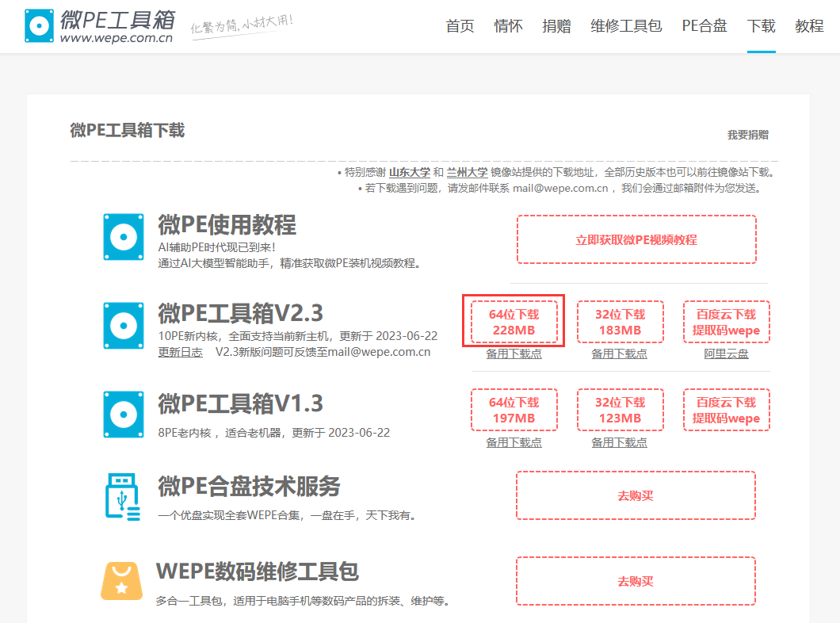Click 去购买 for WEPE数码维修工具包
Image resolution: width=840 pixels, height=623 pixels.
pyautogui.click(x=636, y=581)
